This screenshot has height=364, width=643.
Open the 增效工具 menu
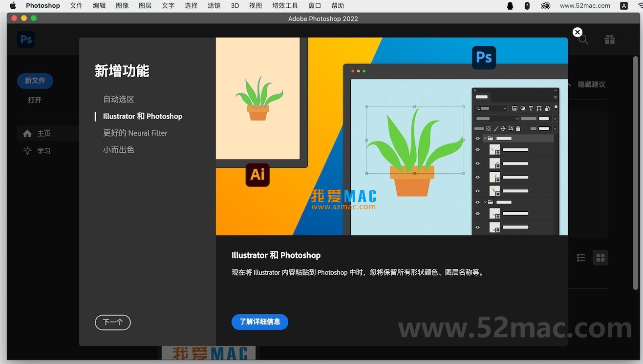click(285, 6)
